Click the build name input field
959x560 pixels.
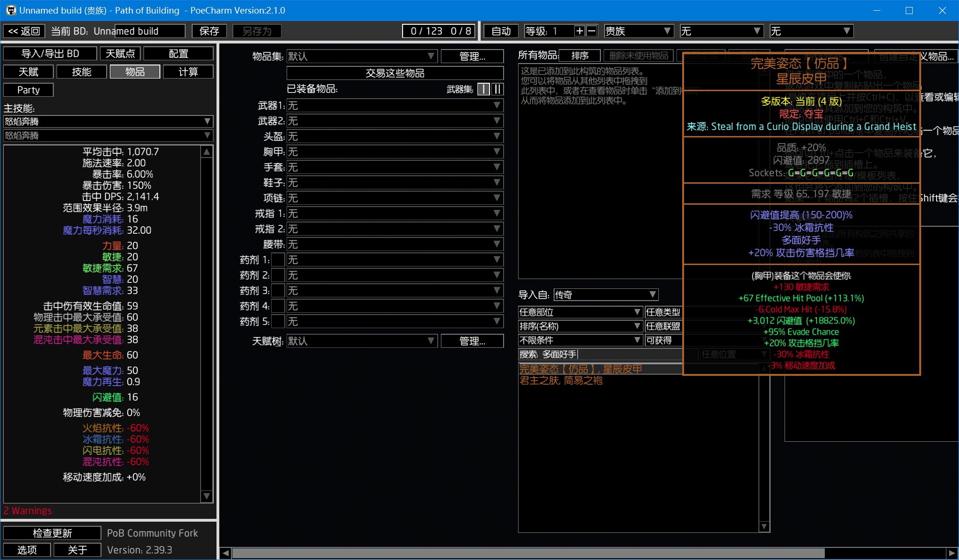pyautogui.click(x=150, y=31)
